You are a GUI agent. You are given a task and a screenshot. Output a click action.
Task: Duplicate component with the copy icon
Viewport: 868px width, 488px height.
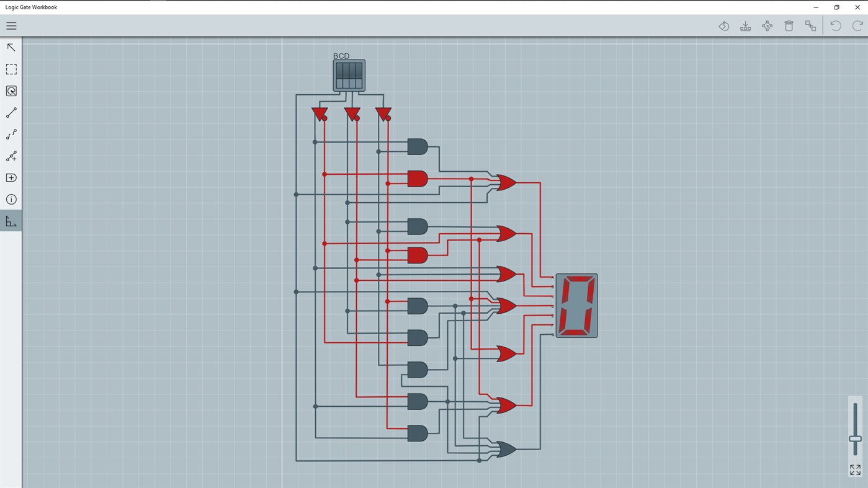(x=810, y=25)
